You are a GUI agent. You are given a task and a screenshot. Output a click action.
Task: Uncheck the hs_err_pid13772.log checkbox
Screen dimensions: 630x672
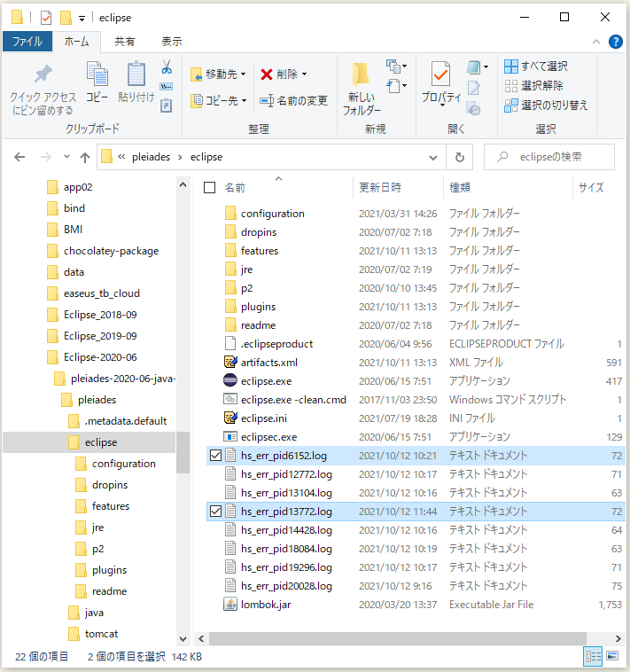point(216,511)
